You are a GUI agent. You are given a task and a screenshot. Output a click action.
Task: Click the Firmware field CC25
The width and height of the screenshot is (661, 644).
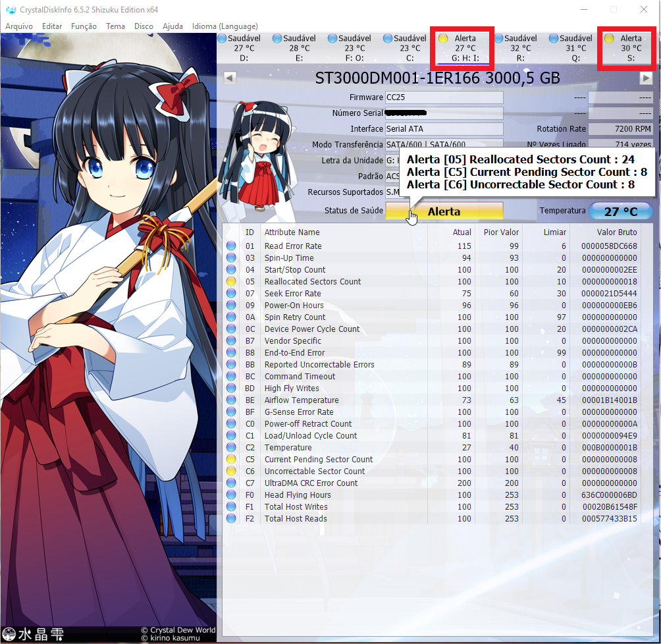click(x=444, y=97)
